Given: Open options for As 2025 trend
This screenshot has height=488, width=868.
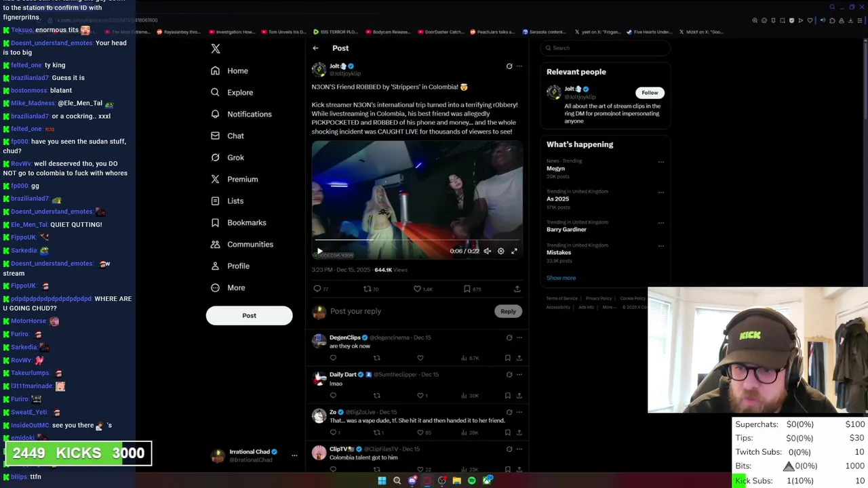Looking at the screenshot, I should (x=661, y=192).
